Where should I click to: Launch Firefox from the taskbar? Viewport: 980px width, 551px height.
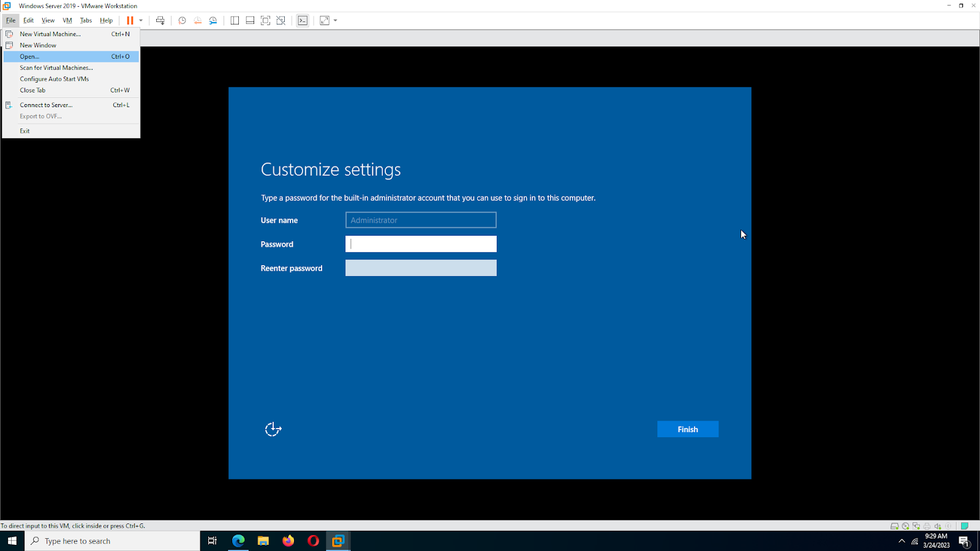[288, 541]
